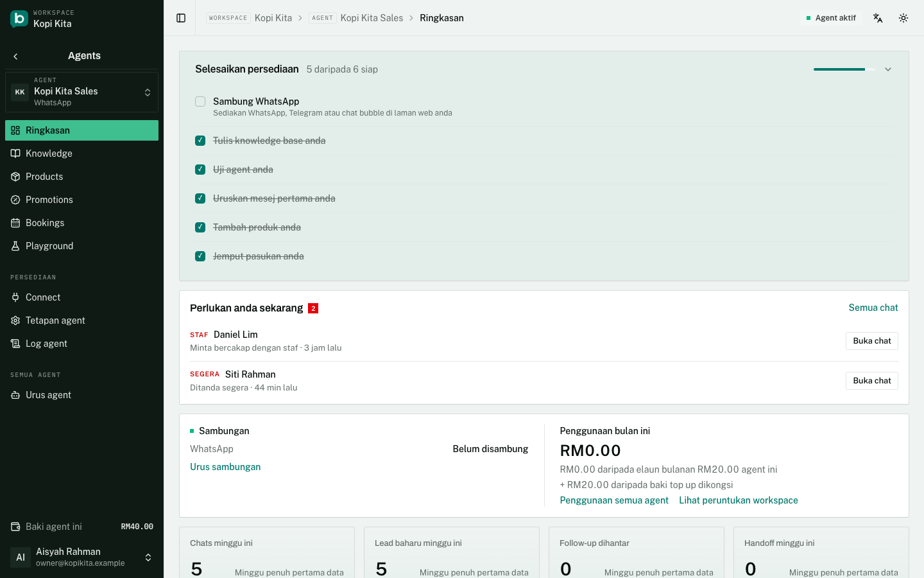
Task: Uncheck Tambah produk anda checkbox
Action: pos(200,227)
